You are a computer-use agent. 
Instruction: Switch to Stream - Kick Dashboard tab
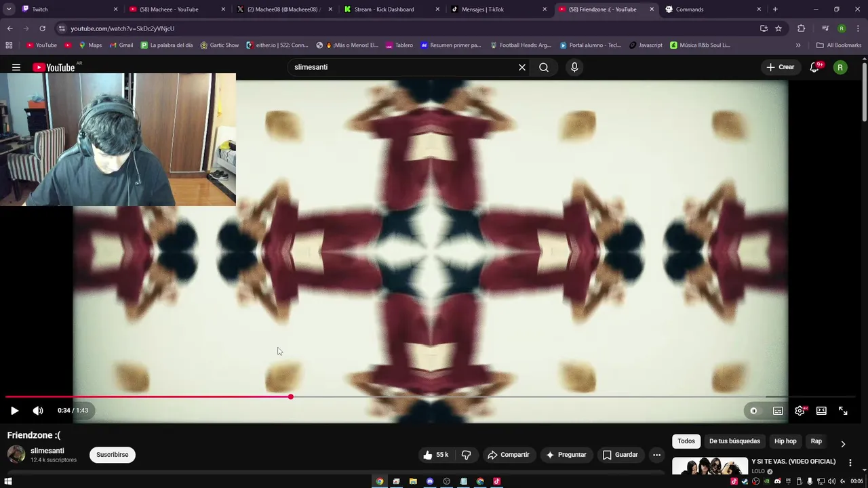pyautogui.click(x=392, y=9)
